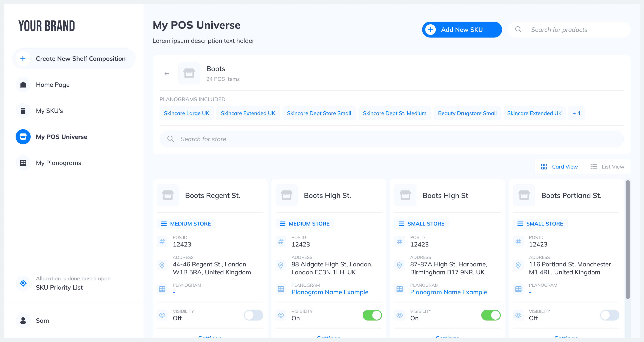Focus the Search for store field
The width and height of the screenshot is (644, 342).
pyautogui.click(x=391, y=139)
